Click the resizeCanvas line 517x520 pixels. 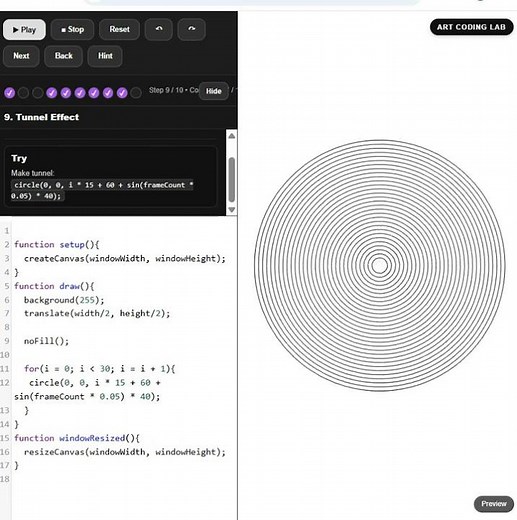tap(125, 452)
